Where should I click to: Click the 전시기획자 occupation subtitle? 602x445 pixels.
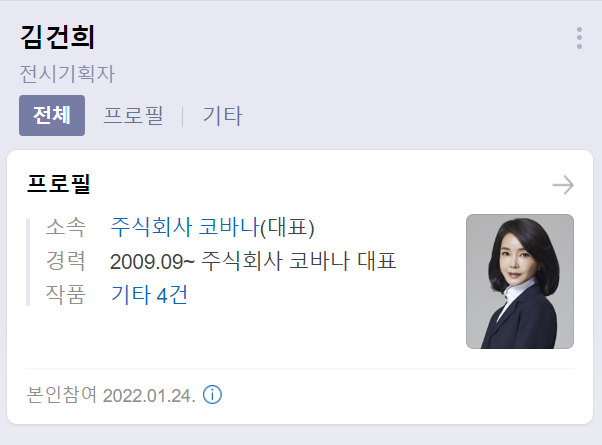click(67, 74)
